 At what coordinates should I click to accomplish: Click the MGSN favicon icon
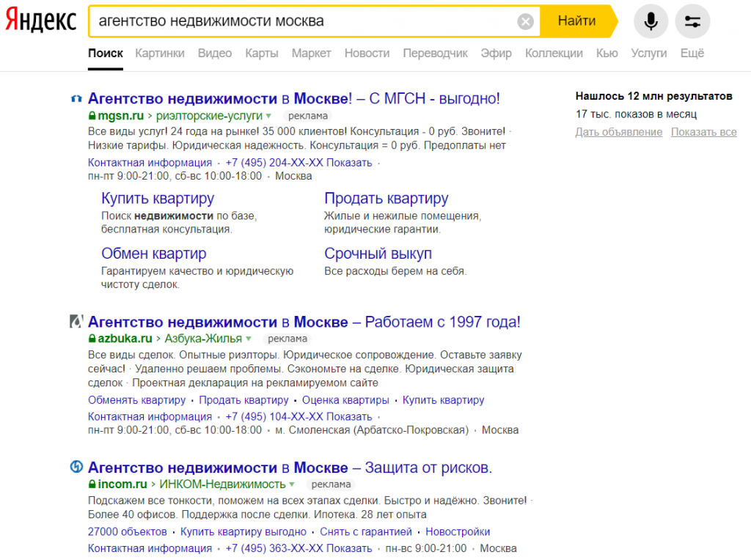pos(76,98)
